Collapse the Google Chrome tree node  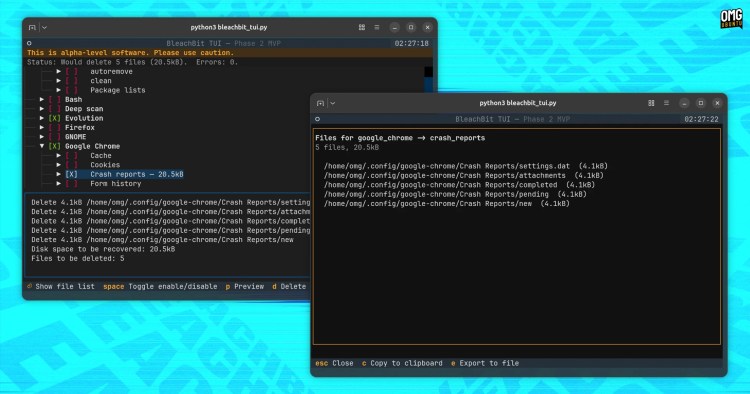tap(42, 146)
